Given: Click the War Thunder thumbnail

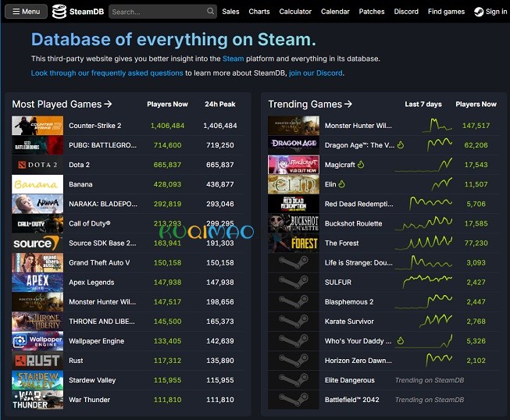Looking at the screenshot, I should [x=37, y=400].
